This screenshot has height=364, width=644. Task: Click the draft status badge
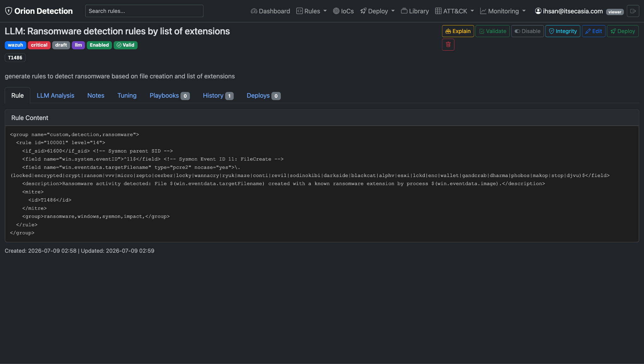(61, 45)
